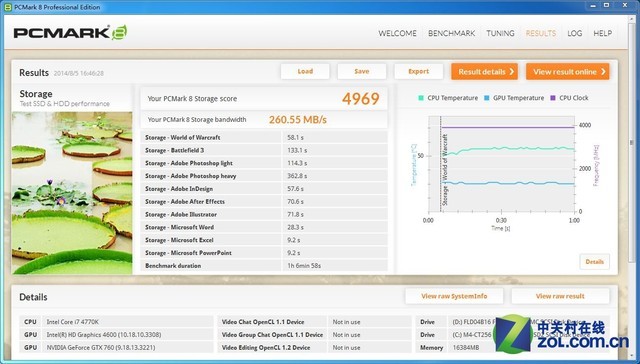This screenshot has width=640, height=364.
Task: Select the Storage - Adobe Photoshop light row
Action: coord(264,163)
